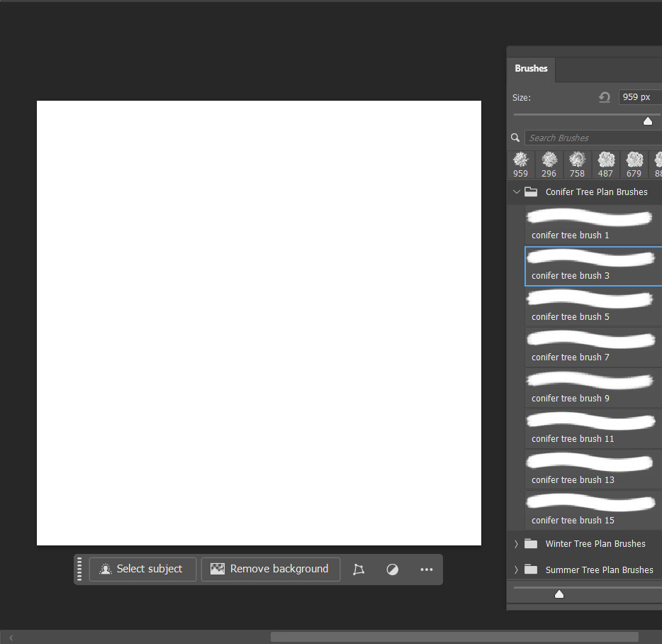Expand the Summer Tree Plan Brushes folder
662x644 pixels.
tap(516, 570)
